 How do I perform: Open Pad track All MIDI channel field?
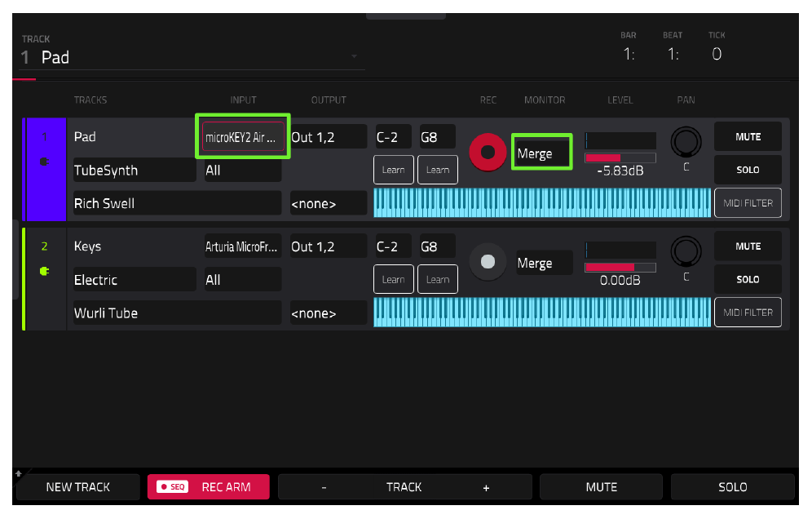point(242,170)
